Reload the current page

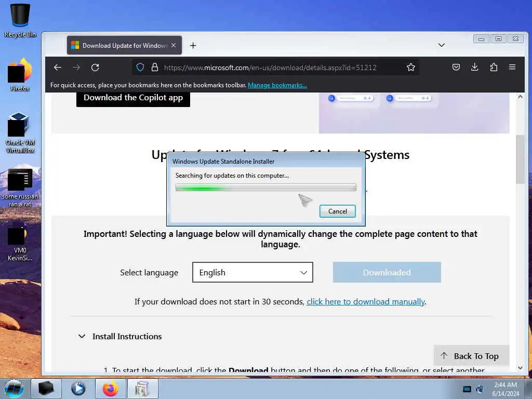tap(96, 67)
